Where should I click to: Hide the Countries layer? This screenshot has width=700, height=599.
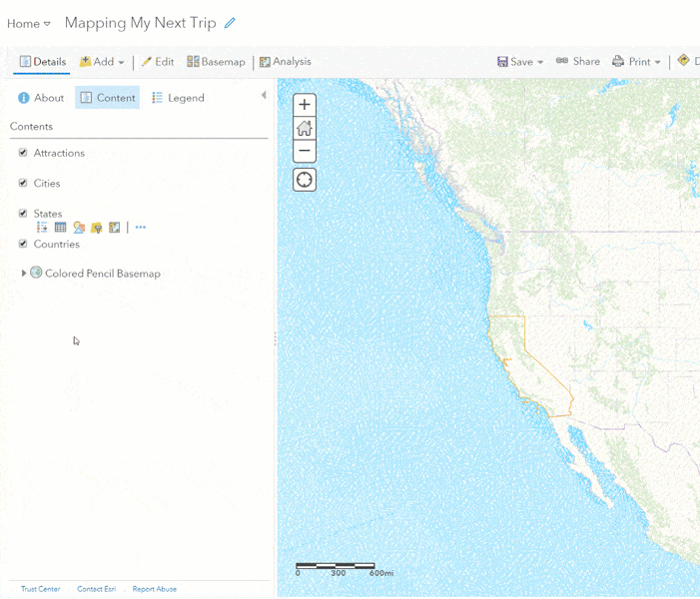coord(23,244)
